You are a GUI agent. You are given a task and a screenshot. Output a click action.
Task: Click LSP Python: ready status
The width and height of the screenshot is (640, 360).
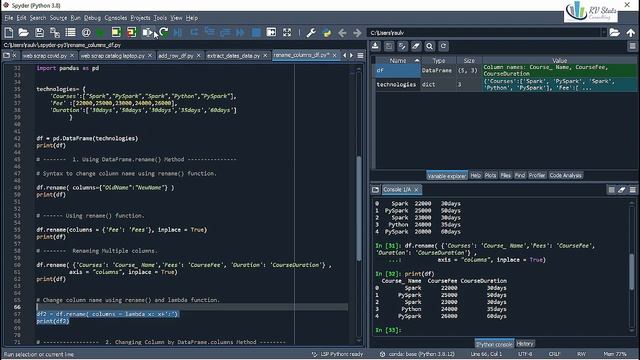tap(338, 354)
